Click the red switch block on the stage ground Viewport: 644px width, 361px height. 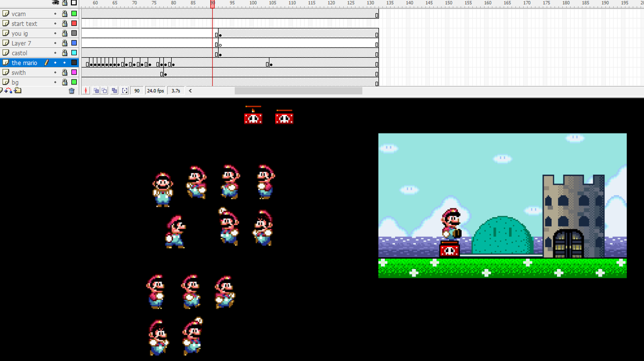click(450, 249)
